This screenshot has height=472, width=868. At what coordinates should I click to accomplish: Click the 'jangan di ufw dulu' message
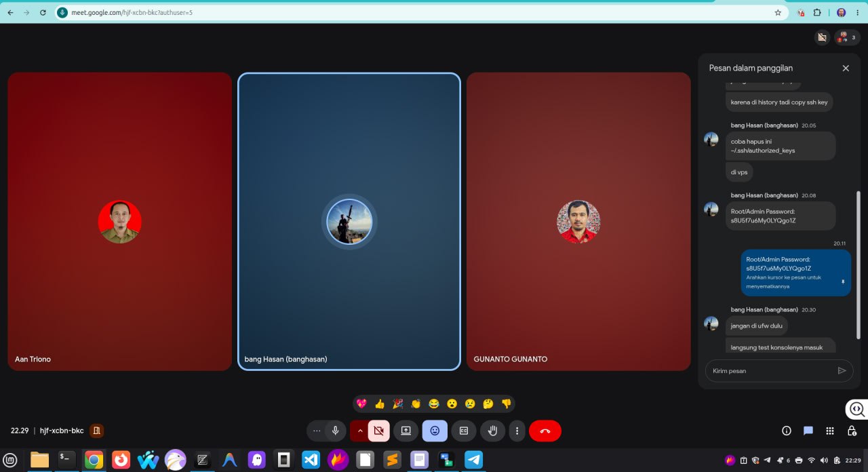coord(757,326)
